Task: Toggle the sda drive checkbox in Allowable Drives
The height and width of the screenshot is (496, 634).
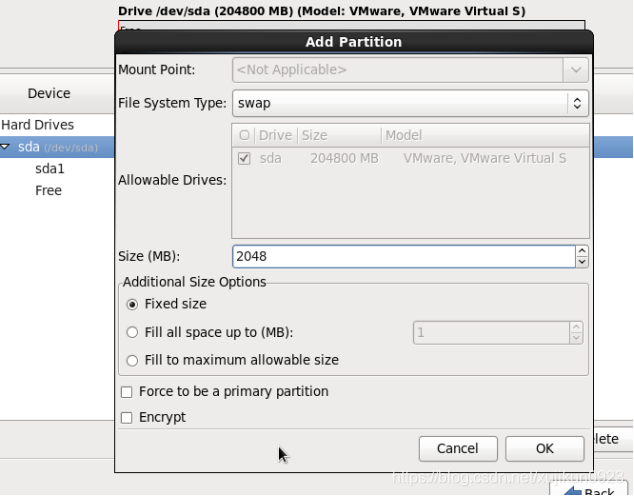Action: tap(244, 158)
